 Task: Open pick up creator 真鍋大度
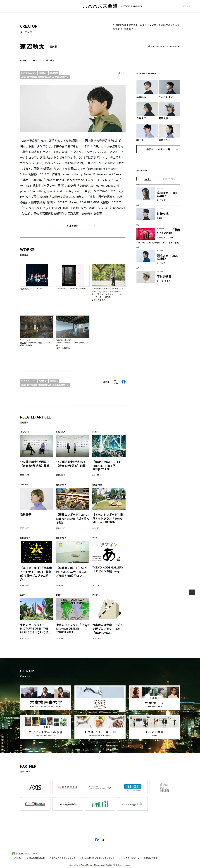point(169,111)
